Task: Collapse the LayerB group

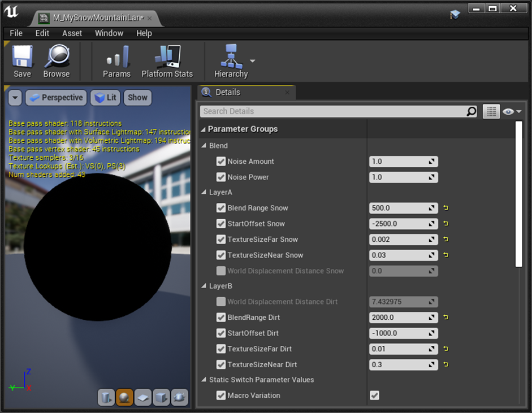Action: pyautogui.click(x=204, y=286)
